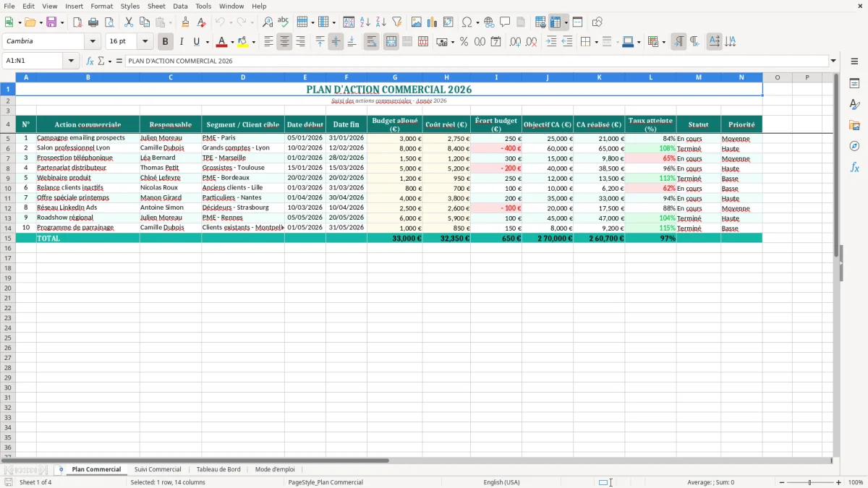Open the Background Color dropdown arrow
This screenshot has height=488, width=868.
click(x=253, y=42)
